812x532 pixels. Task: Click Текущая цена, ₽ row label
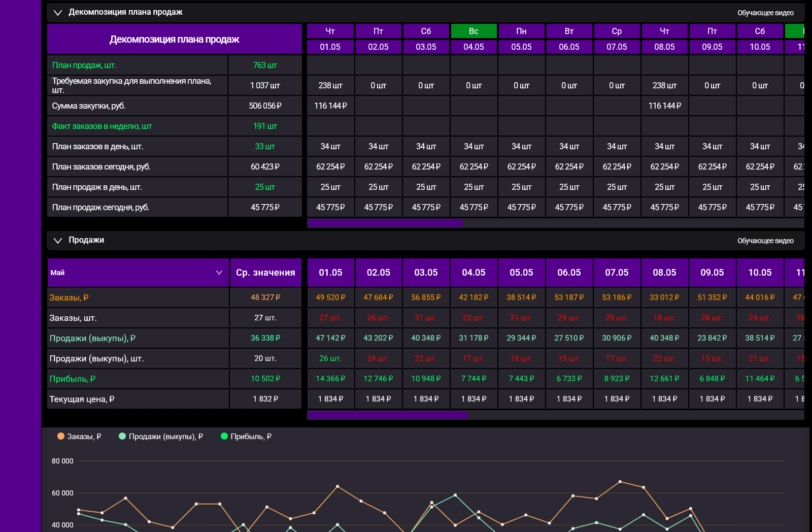(x=82, y=399)
